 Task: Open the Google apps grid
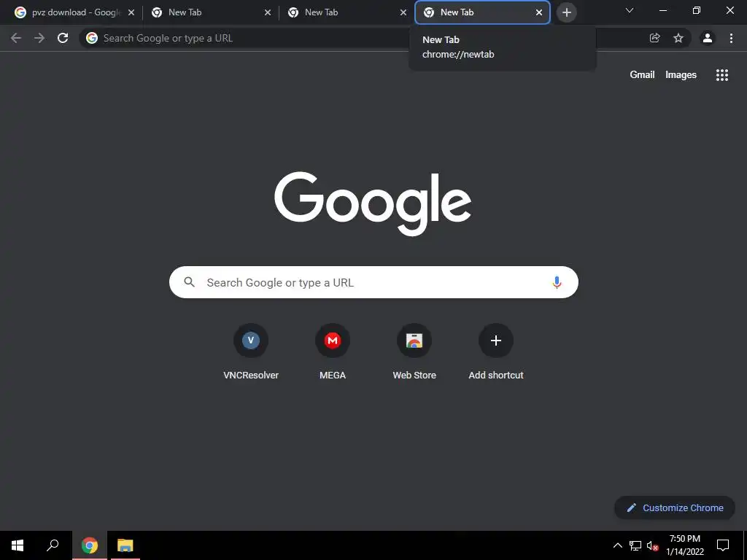coord(722,75)
